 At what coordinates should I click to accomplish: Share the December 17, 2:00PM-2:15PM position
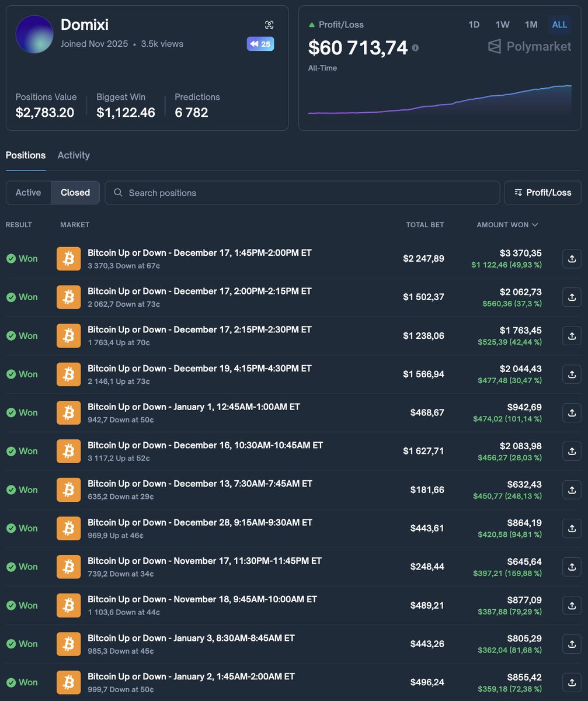point(572,297)
